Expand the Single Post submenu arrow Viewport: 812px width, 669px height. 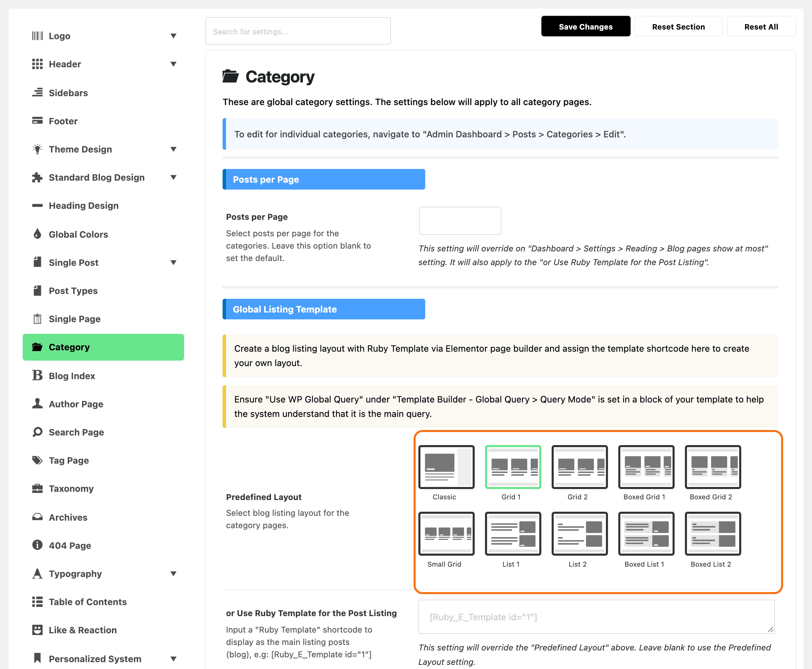[173, 262]
